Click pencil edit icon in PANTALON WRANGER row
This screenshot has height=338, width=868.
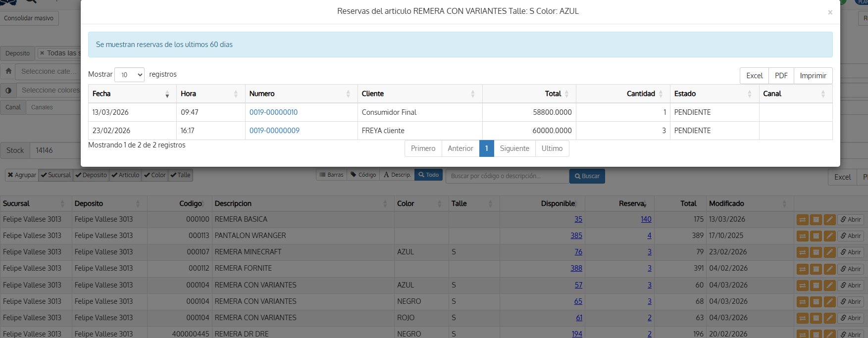(830, 236)
